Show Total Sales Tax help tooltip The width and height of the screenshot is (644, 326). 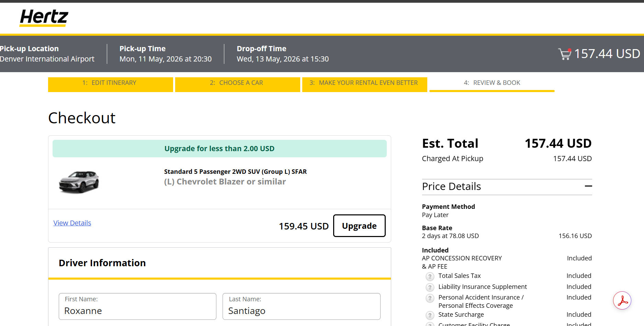(x=430, y=276)
